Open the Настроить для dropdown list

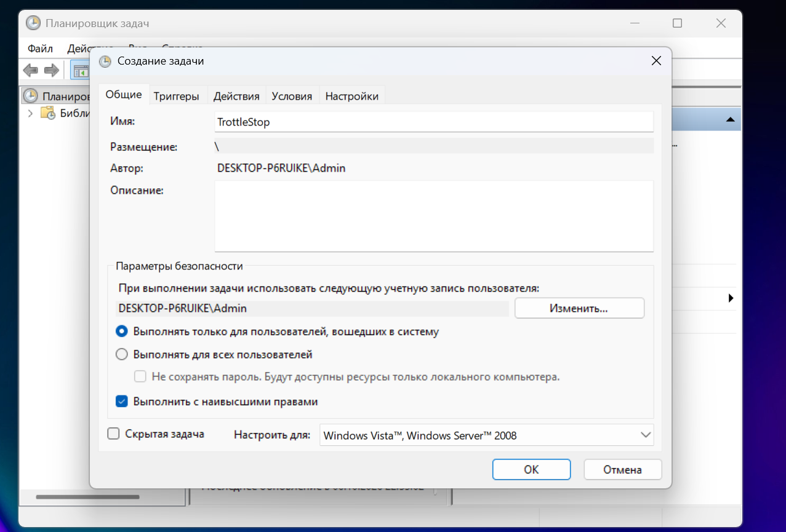coord(487,435)
